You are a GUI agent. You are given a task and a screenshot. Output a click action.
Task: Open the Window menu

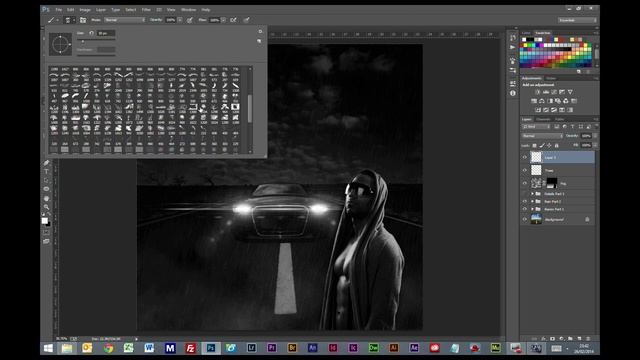[188, 9]
